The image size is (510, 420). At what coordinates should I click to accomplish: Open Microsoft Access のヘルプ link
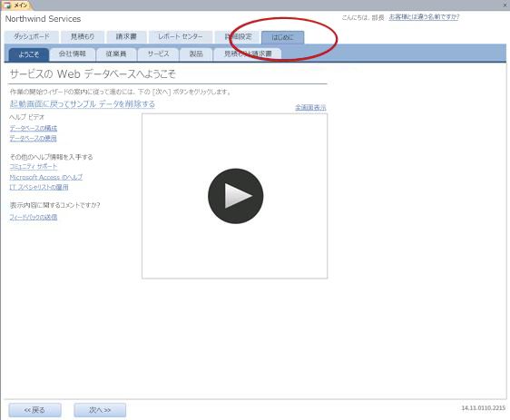pos(46,177)
